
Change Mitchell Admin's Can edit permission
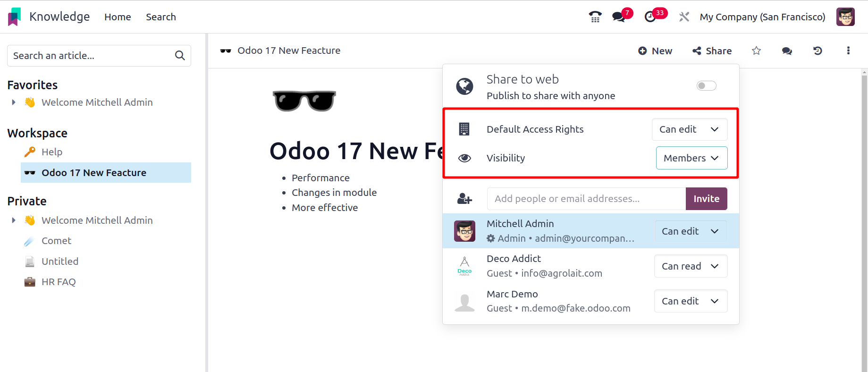pyautogui.click(x=691, y=231)
